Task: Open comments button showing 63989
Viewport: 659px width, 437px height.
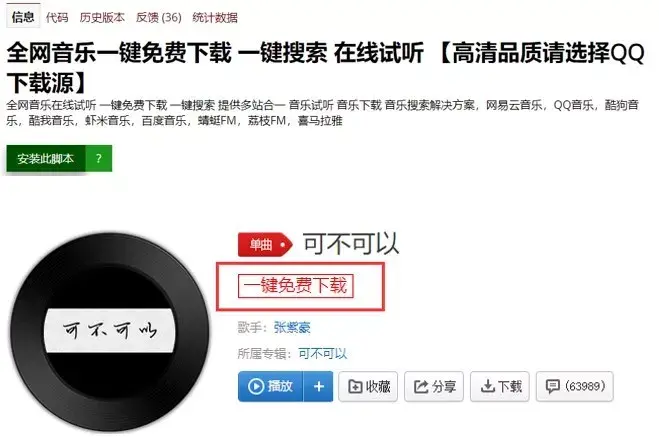Action: [575, 386]
